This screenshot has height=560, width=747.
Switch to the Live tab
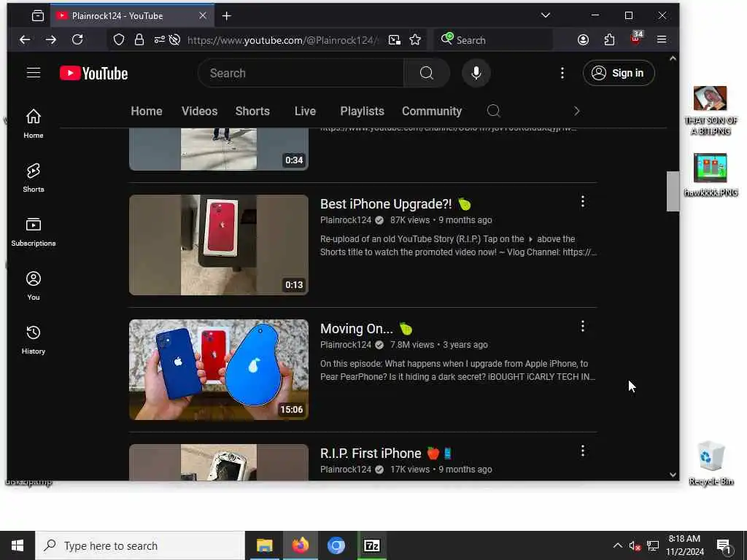tap(305, 111)
